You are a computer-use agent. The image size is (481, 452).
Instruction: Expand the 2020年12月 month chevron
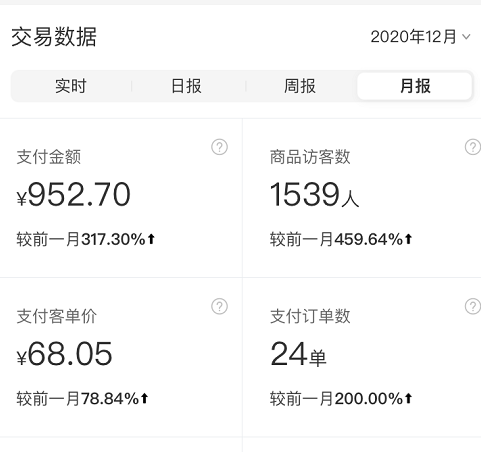(x=466, y=37)
